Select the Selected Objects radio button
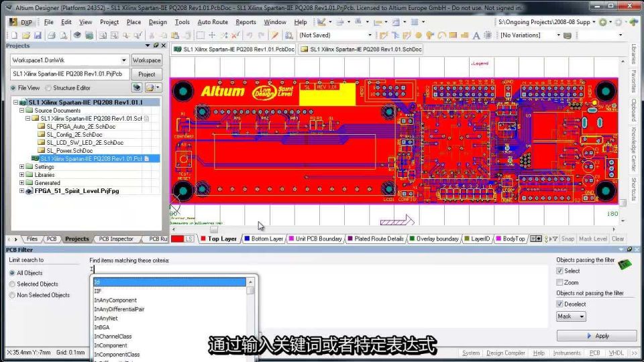 pos(12,284)
